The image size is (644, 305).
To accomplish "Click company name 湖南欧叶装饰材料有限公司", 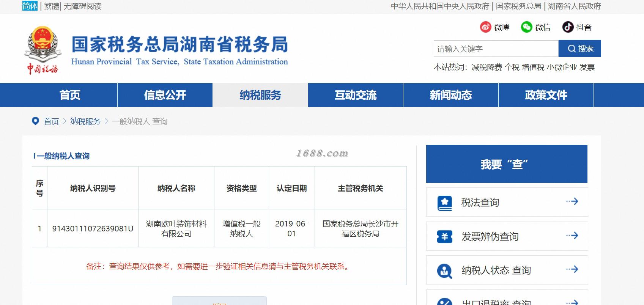I will (176, 228).
